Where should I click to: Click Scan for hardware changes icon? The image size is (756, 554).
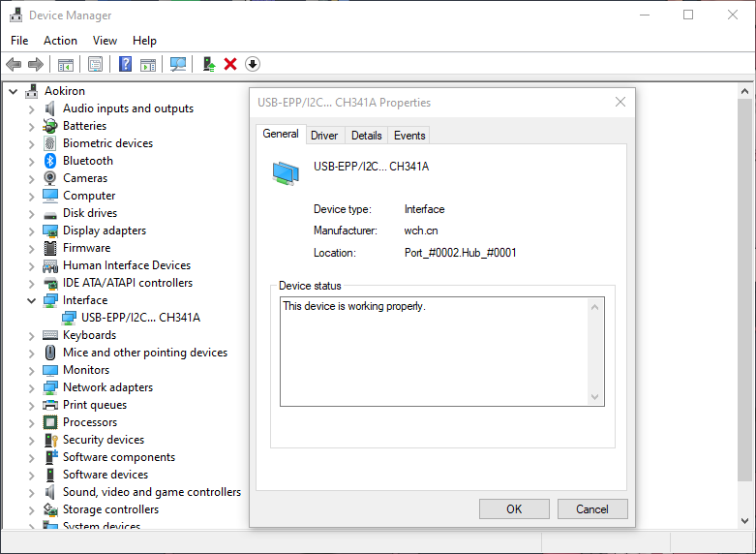pos(178,64)
